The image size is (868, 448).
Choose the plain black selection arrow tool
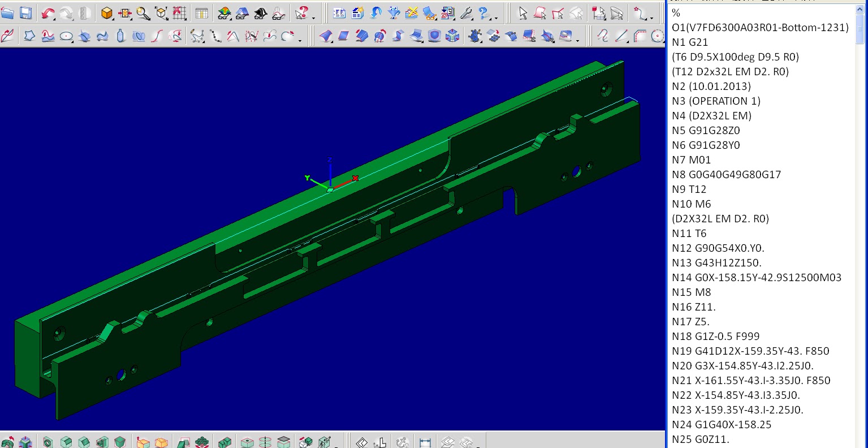[x=522, y=13]
